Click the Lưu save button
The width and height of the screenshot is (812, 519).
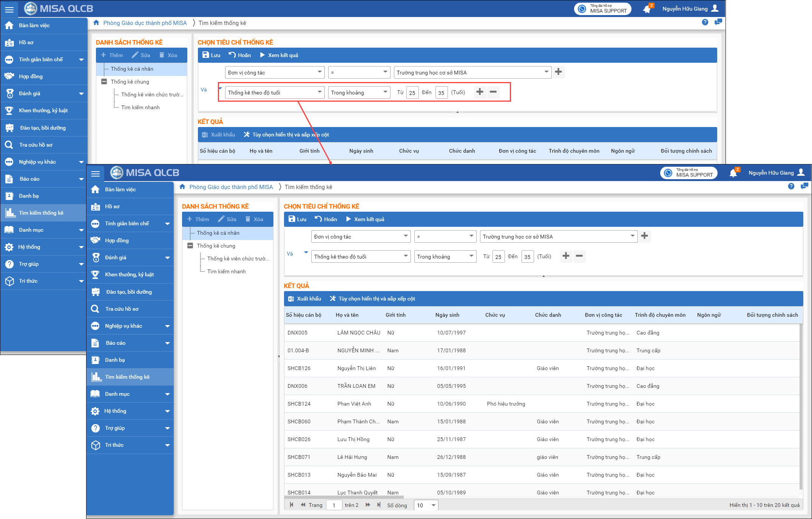pyautogui.click(x=297, y=219)
